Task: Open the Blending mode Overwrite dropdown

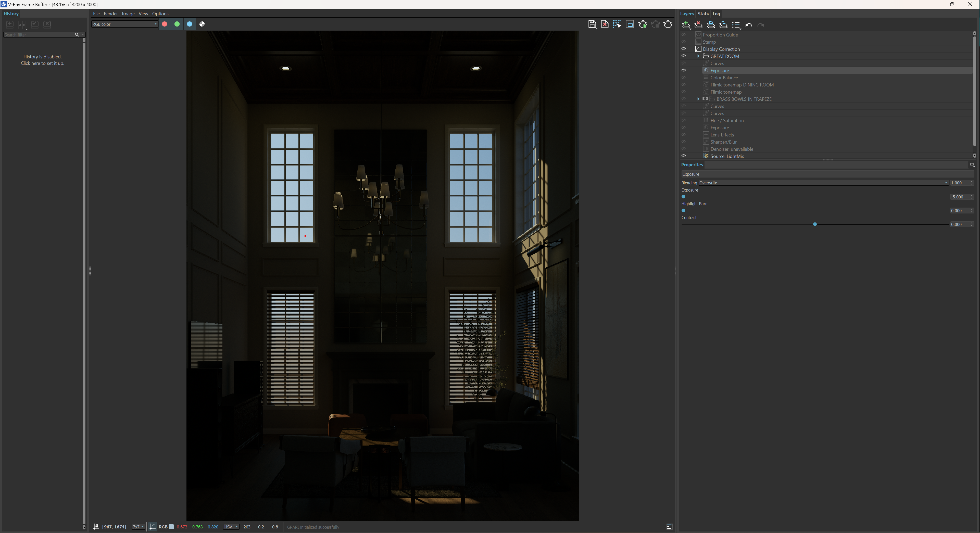Action: [823, 183]
